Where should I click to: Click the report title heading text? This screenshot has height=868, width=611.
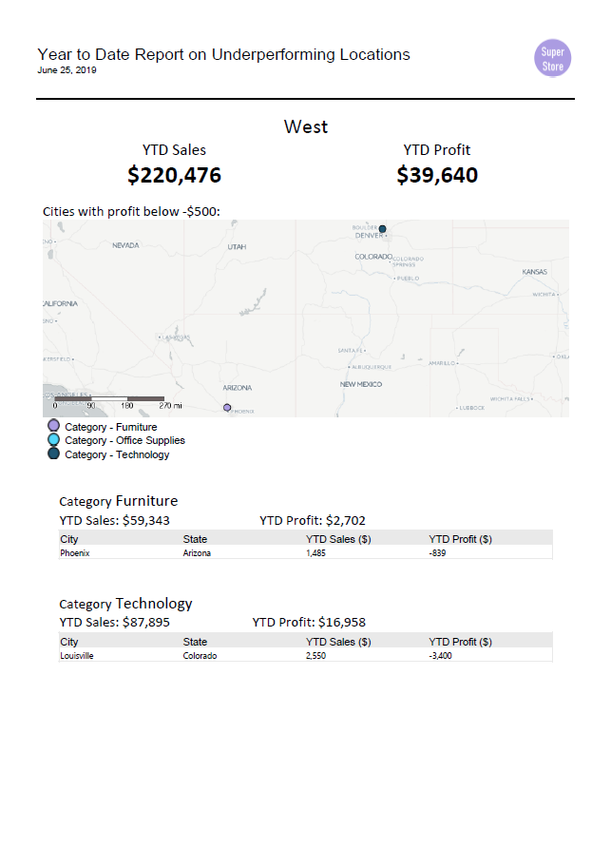223,54
